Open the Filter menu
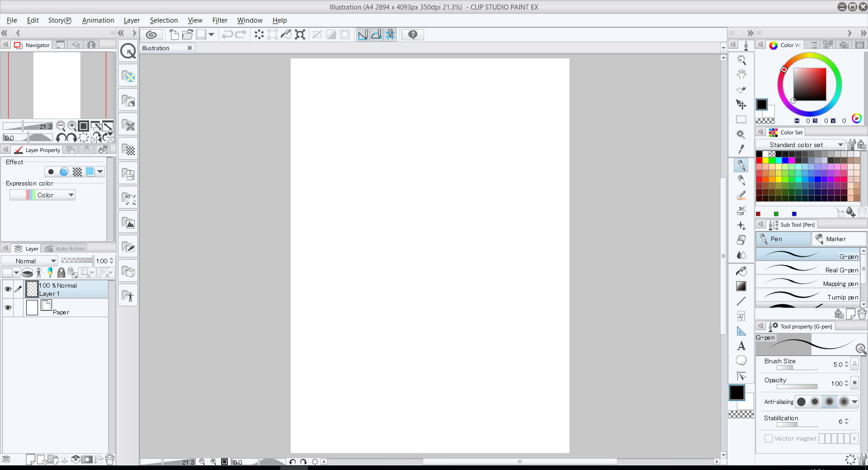 point(220,20)
